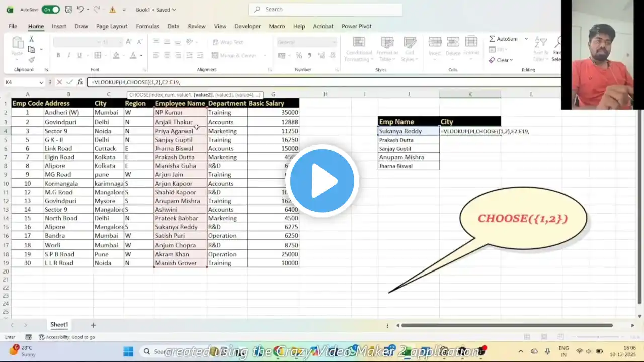Apply Comma Style number format
644x362 pixels.
pyautogui.click(x=309, y=55)
